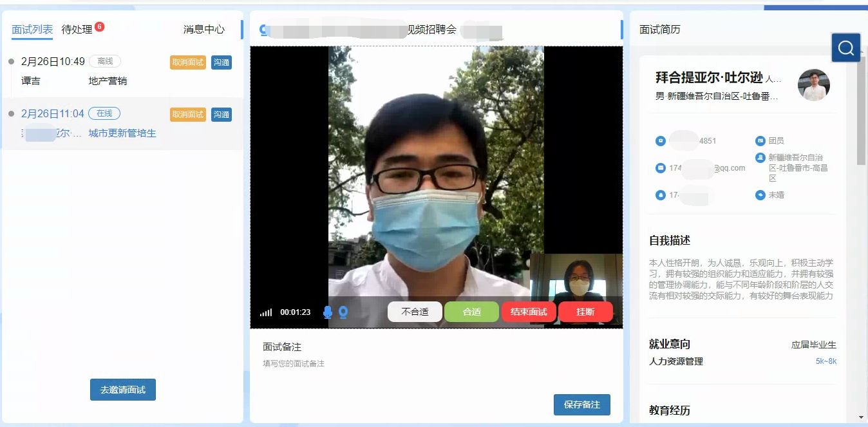Click the email envelope icon in resume
This screenshot has height=427, width=868.
point(660,168)
